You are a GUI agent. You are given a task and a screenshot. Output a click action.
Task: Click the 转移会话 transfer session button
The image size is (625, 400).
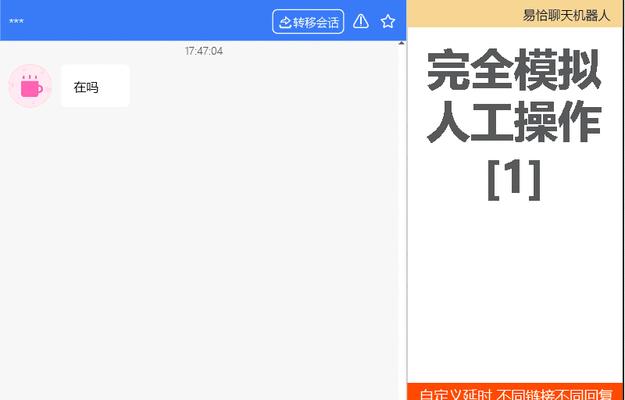pyautogui.click(x=308, y=22)
